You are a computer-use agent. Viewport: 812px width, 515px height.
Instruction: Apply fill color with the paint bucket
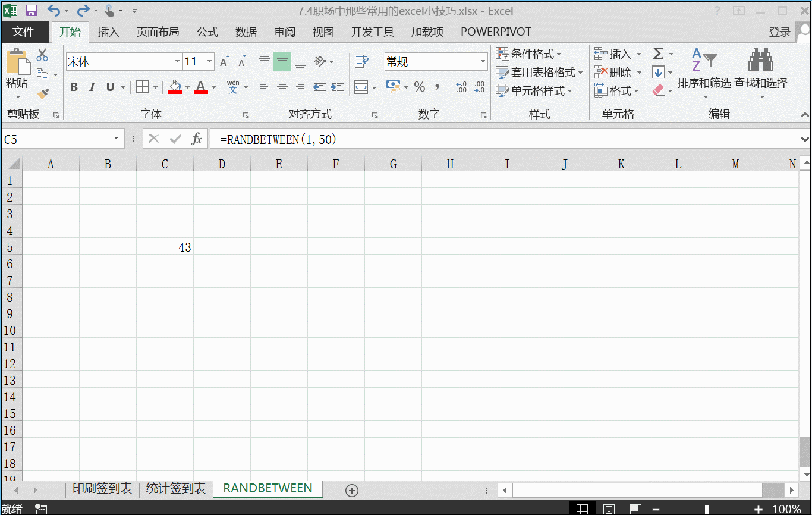coord(175,87)
